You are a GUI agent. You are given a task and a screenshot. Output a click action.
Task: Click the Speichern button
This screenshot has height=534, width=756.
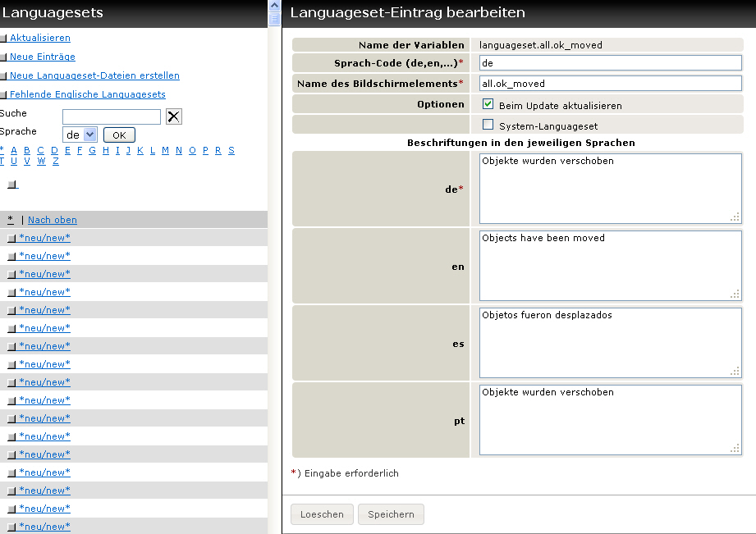[391, 514]
